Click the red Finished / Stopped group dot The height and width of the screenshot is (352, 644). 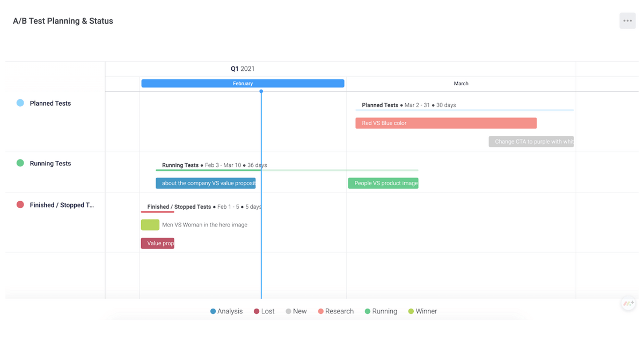(x=20, y=204)
